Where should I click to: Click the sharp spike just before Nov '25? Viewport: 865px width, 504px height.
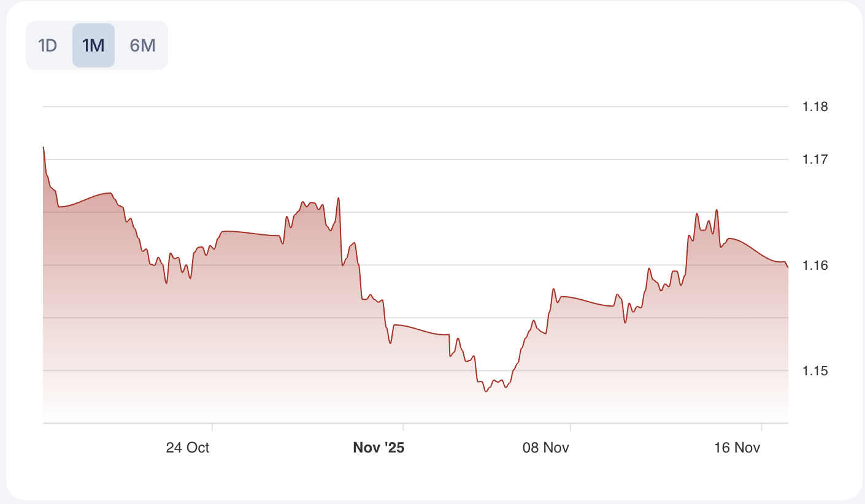pos(339,198)
